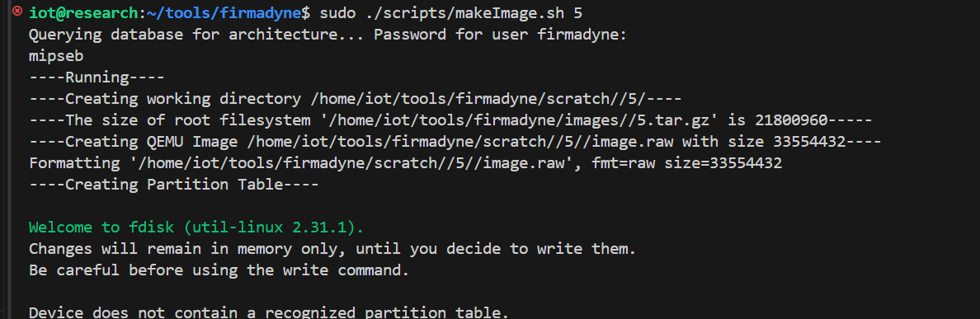980x319 pixels.
Task: Click the Changes will remain in memory line
Action: pos(332,249)
